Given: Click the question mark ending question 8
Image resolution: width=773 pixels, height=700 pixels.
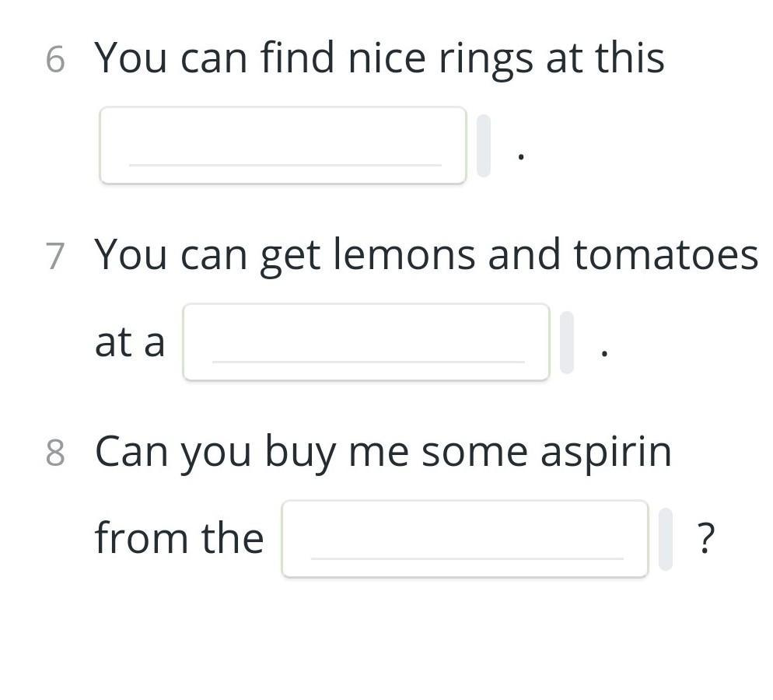Looking at the screenshot, I should (x=706, y=538).
